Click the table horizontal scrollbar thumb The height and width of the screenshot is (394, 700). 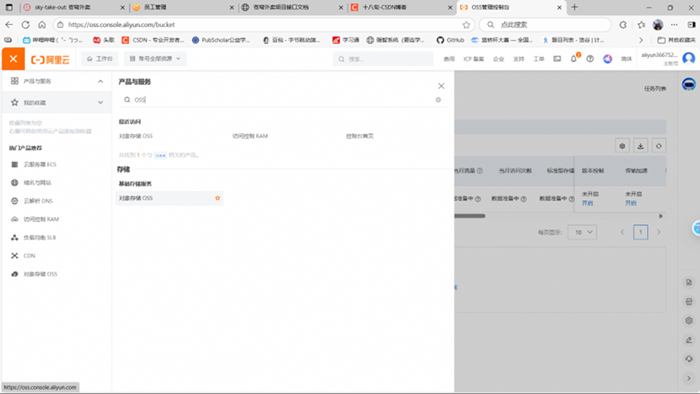[470, 216]
